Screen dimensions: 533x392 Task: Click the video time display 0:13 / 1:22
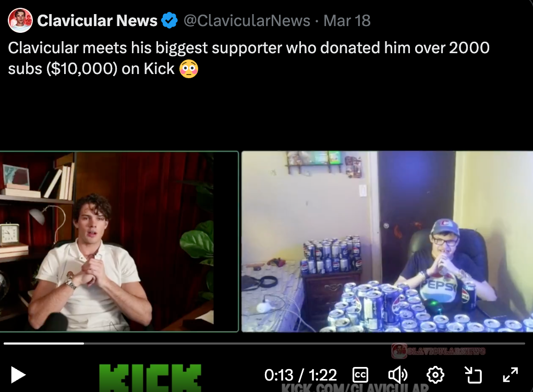coord(300,375)
